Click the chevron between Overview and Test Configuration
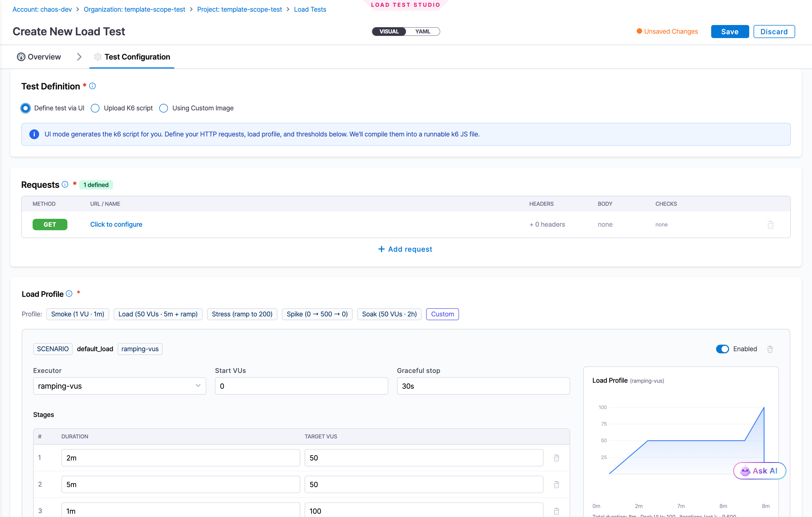Viewport: 812px width, 517px height. click(x=79, y=57)
